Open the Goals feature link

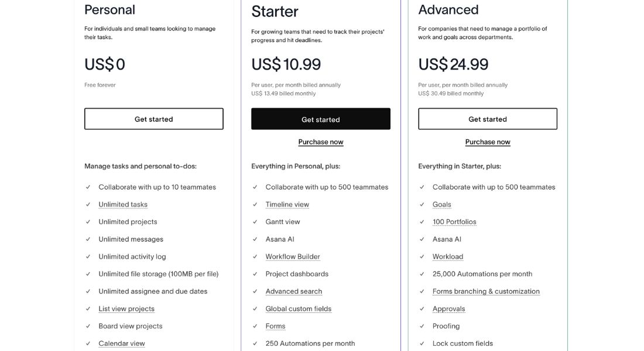(441, 204)
